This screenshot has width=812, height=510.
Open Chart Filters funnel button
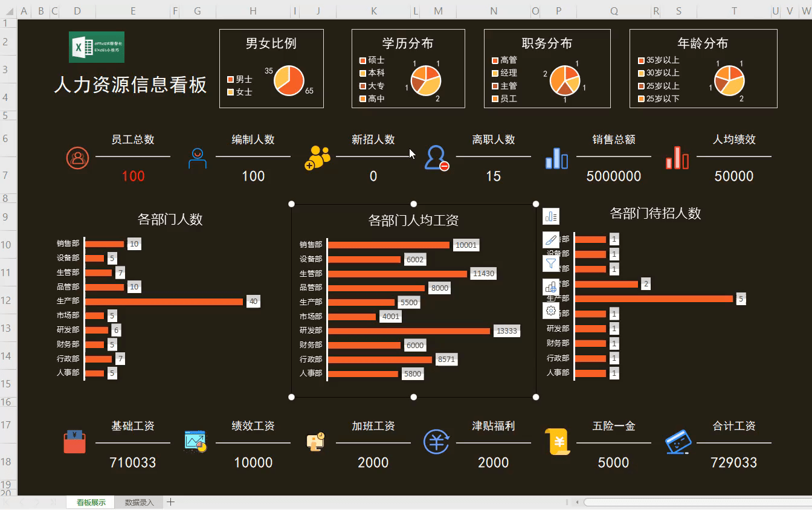click(551, 263)
